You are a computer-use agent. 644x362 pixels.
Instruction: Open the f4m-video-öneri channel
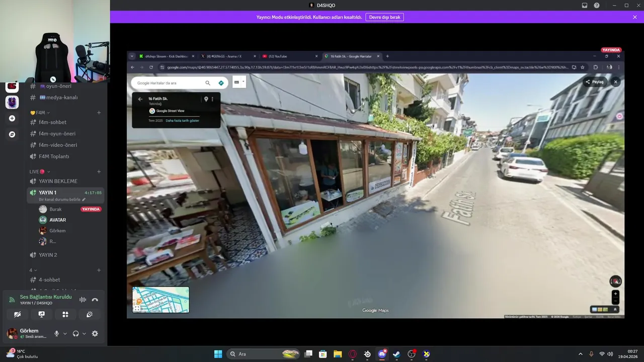tap(65, 145)
